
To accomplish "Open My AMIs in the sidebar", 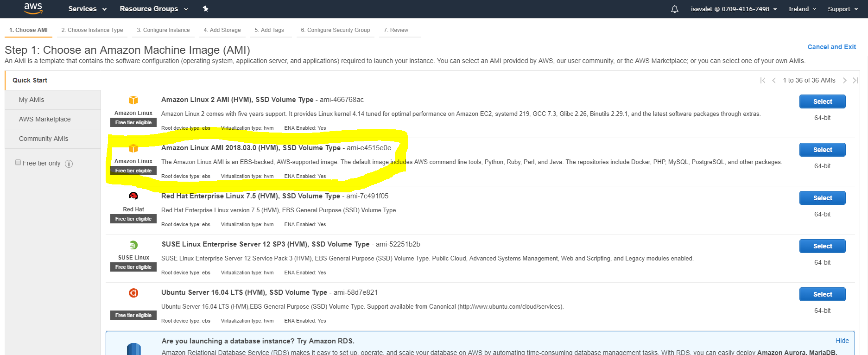I will coord(53,100).
